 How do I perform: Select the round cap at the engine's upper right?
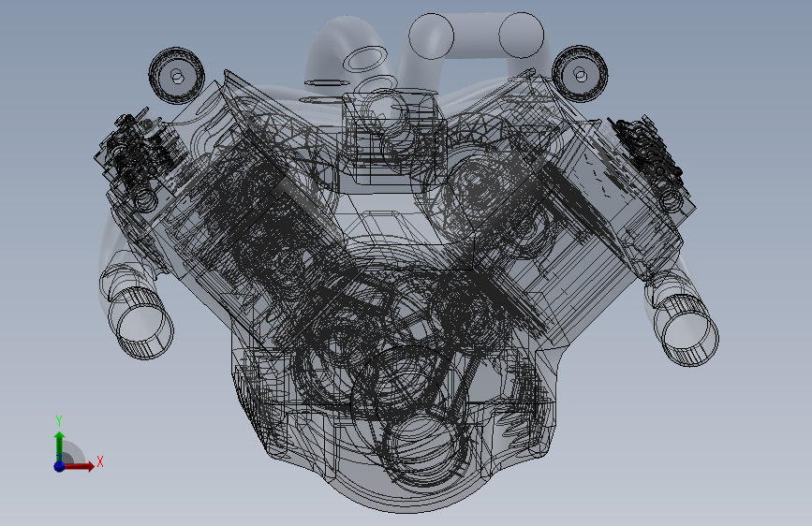pos(580,74)
